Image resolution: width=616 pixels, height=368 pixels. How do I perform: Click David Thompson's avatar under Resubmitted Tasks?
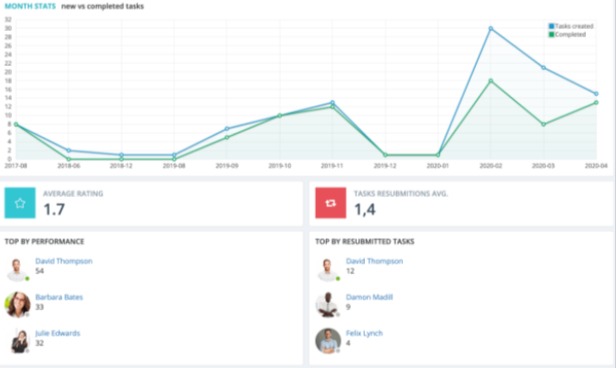pyautogui.click(x=328, y=269)
